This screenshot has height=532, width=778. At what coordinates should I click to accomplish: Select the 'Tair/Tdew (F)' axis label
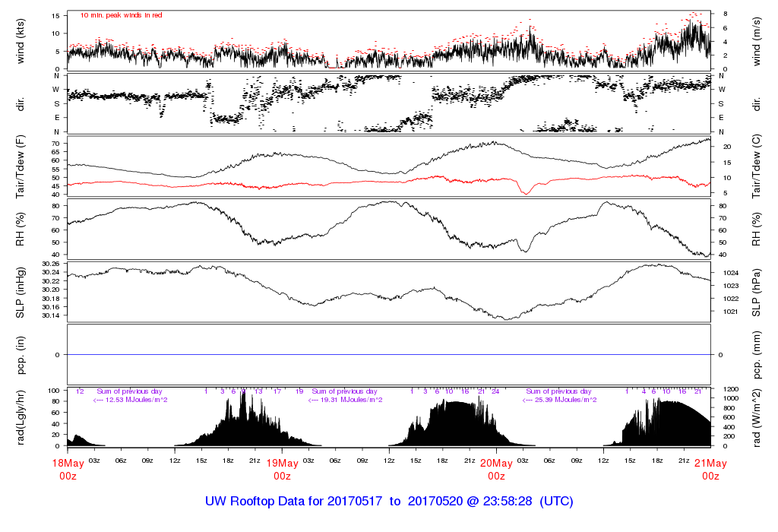click(21, 165)
